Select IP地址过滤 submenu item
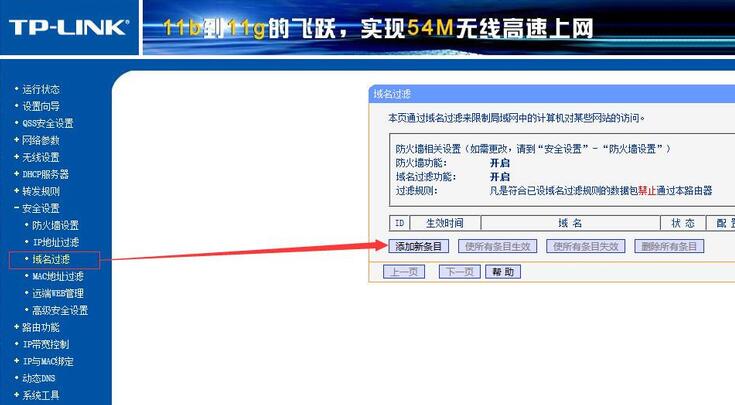Viewport: 735px width, 405px height. [55, 242]
